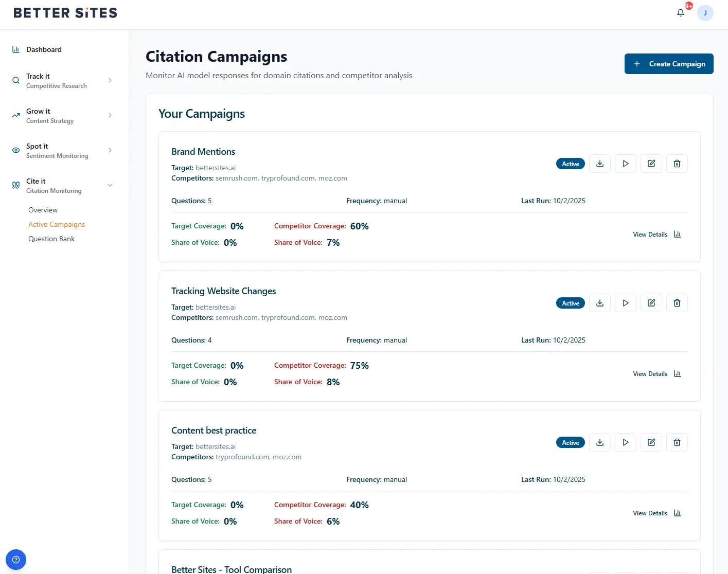
Task: Download Content best practice campaign data
Action: pyautogui.click(x=599, y=442)
